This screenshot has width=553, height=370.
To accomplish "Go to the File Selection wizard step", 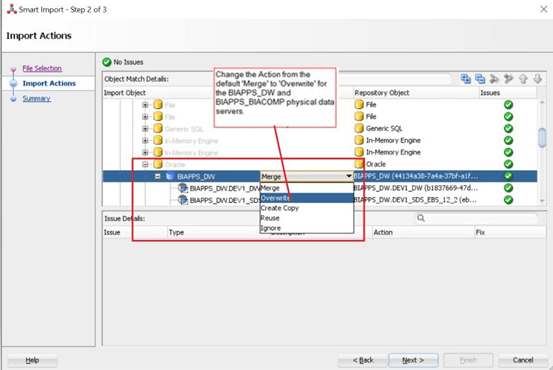I will [x=42, y=68].
